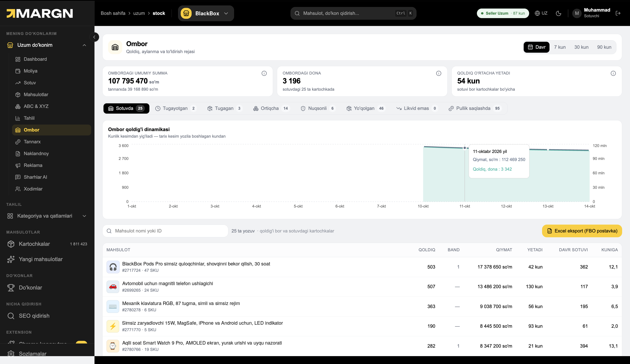Viewport: 630px width, 364px height.
Task: Click the Seller Uzum 87 kun badge
Action: coord(503,13)
